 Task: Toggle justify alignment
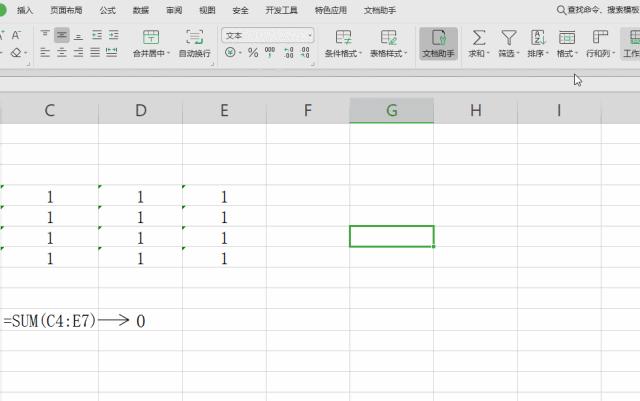point(95,52)
